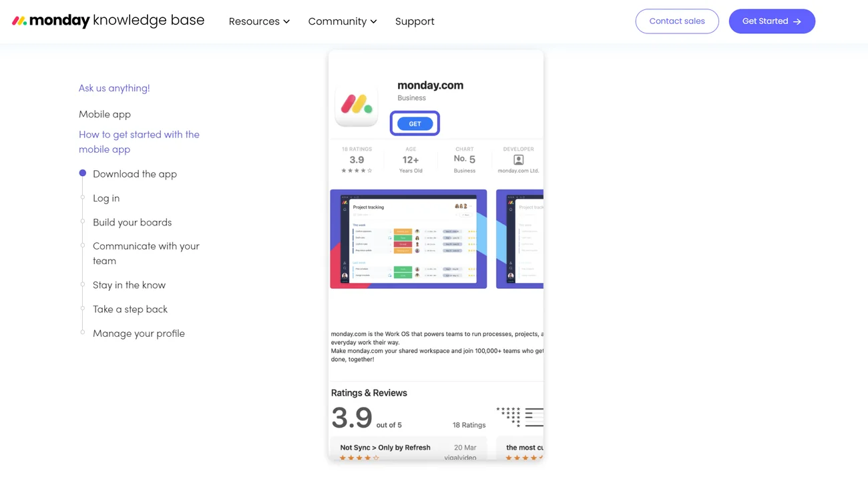Open the Ask us anything link
The image size is (868, 481).
(114, 88)
